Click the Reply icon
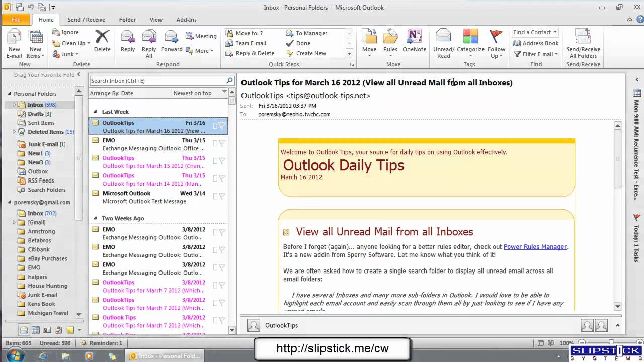 (x=128, y=37)
